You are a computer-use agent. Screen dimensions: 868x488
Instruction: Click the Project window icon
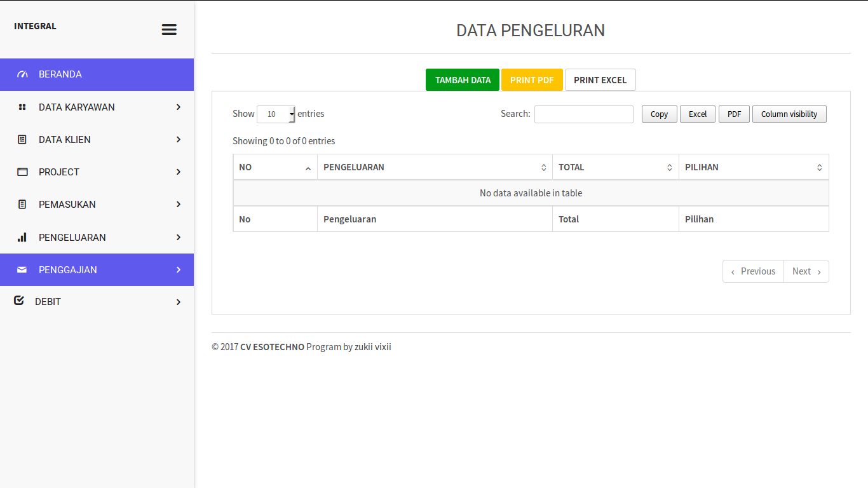(x=22, y=172)
